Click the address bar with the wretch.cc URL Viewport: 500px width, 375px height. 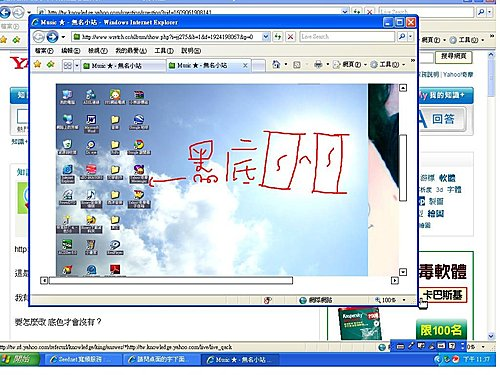pos(167,37)
